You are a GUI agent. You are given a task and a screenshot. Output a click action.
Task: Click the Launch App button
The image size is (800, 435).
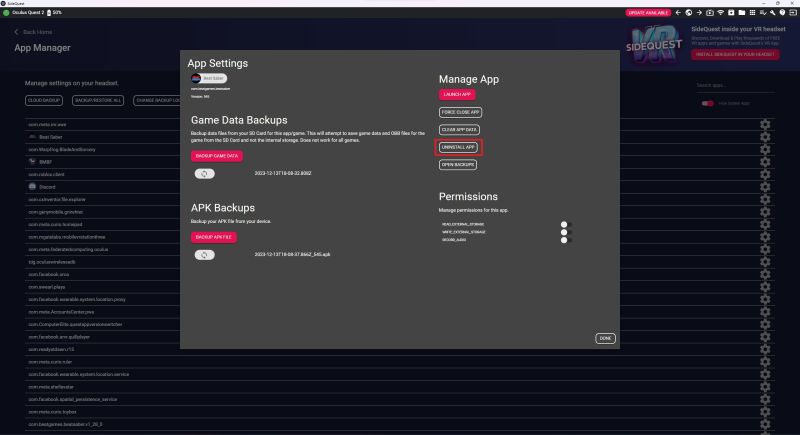pos(457,94)
